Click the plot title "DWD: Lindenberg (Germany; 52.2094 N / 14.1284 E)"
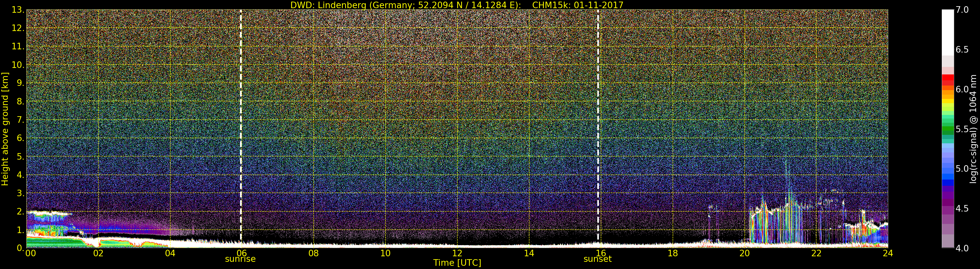 point(406,5)
